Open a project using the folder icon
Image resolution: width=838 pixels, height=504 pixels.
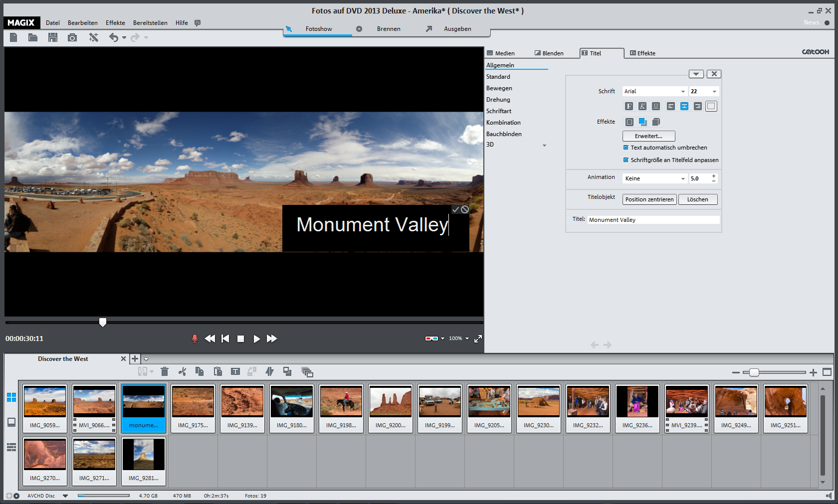point(33,37)
